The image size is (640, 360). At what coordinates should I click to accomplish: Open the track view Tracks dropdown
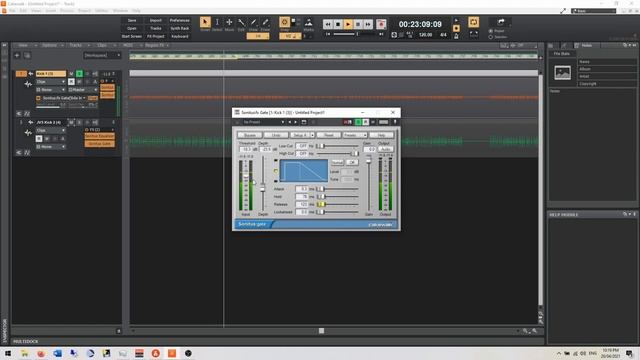pyautogui.click(x=77, y=45)
